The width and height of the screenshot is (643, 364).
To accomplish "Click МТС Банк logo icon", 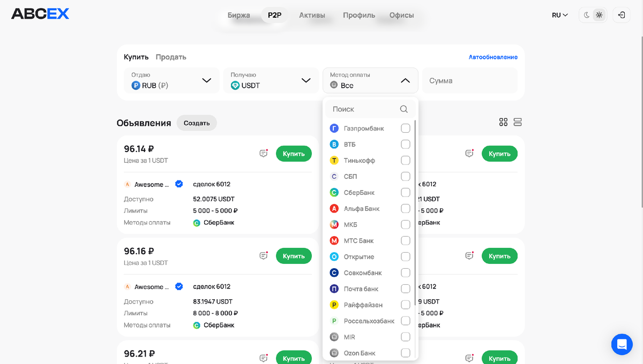I will pyautogui.click(x=334, y=241).
